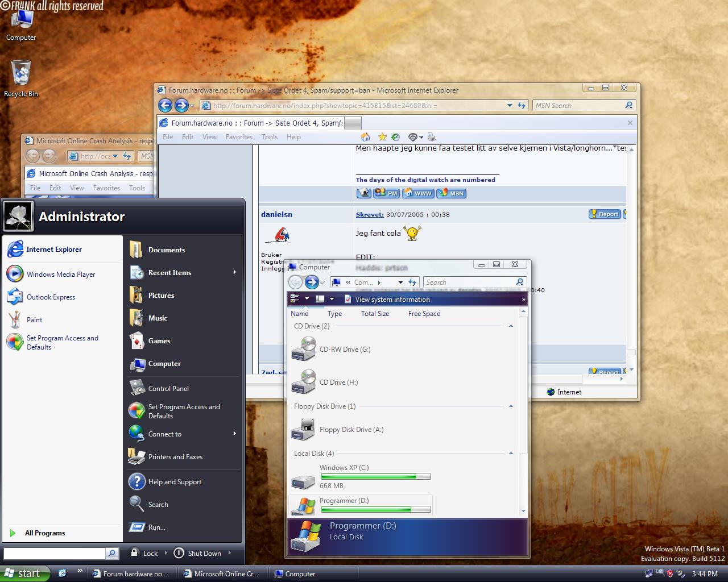Open Lock options arrow
This screenshot has width=728, height=582.
pyautogui.click(x=166, y=553)
